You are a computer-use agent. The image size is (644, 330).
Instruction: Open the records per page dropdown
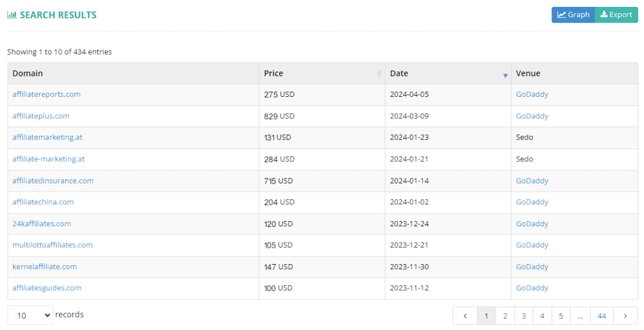tap(30, 315)
